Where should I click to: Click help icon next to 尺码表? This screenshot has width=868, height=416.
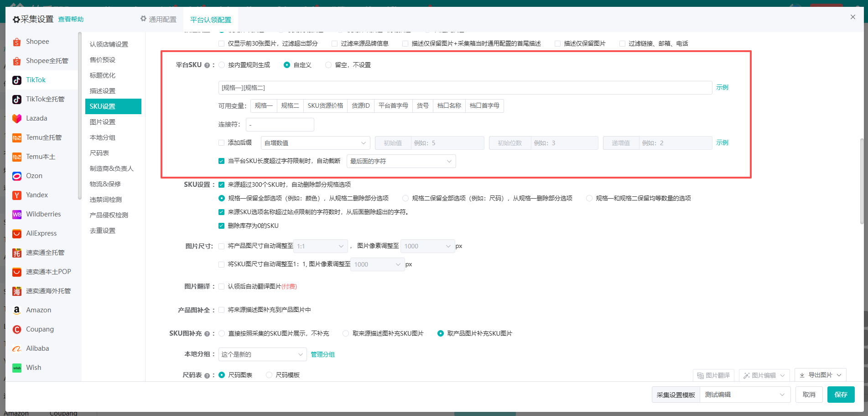click(207, 375)
